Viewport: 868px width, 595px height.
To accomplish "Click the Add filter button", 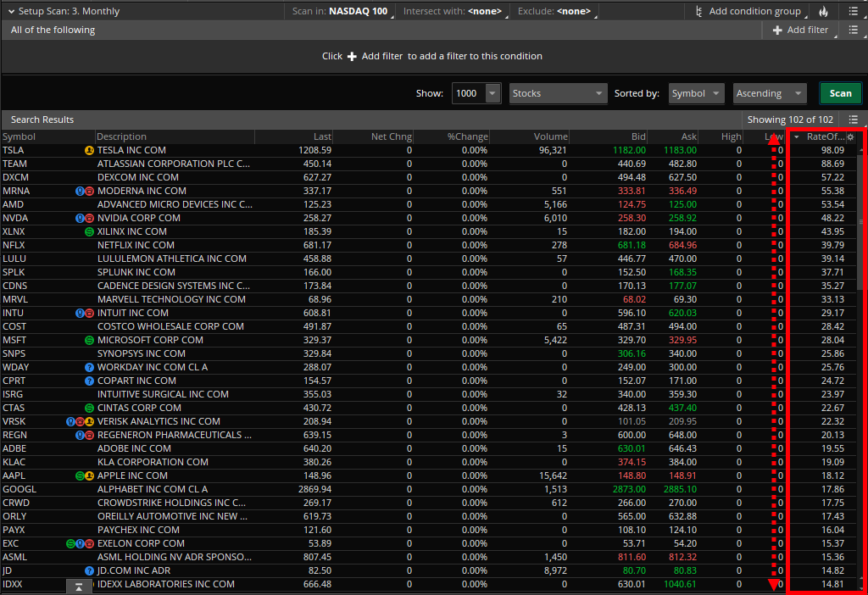I will click(800, 30).
